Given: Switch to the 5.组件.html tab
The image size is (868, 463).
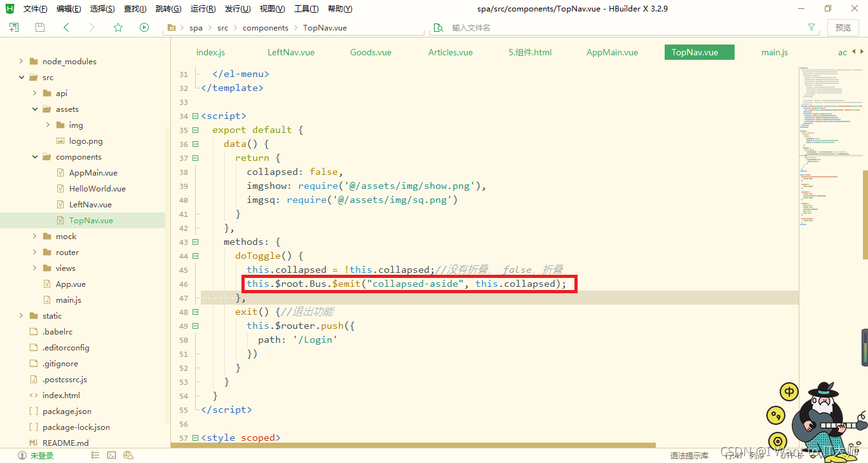Looking at the screenshot, I should [530, 52].
